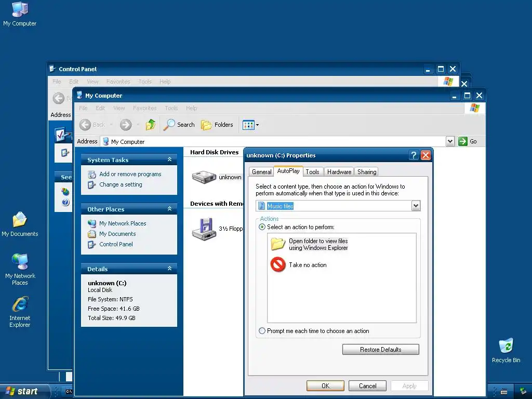
Task: Toggle the Folders toolbar button
Action: (217, 125)
